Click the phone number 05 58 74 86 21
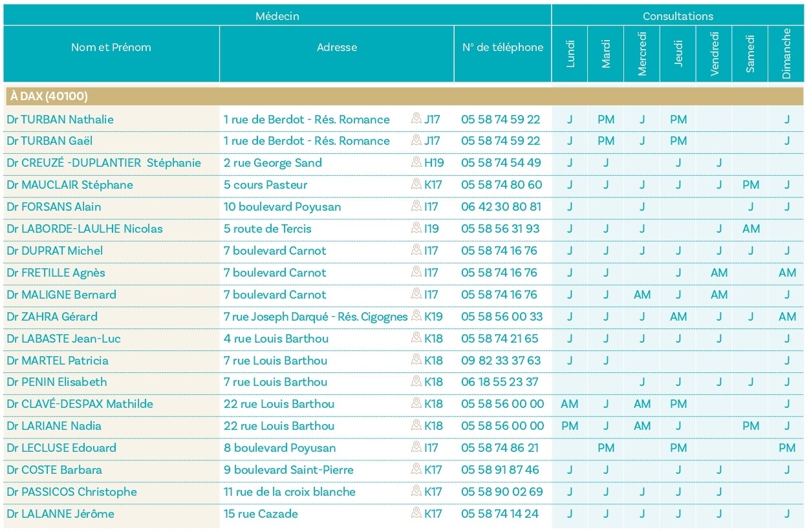 [500, 447]
